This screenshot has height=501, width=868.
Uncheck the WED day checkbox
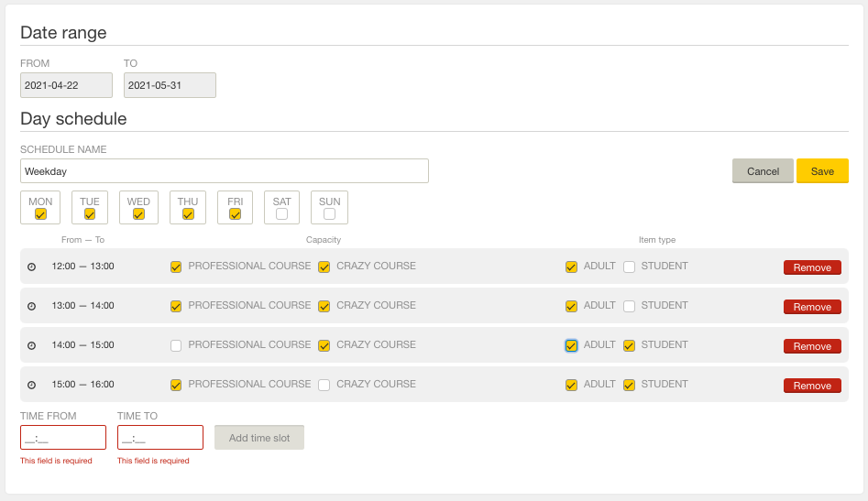[x=139, y=214]
